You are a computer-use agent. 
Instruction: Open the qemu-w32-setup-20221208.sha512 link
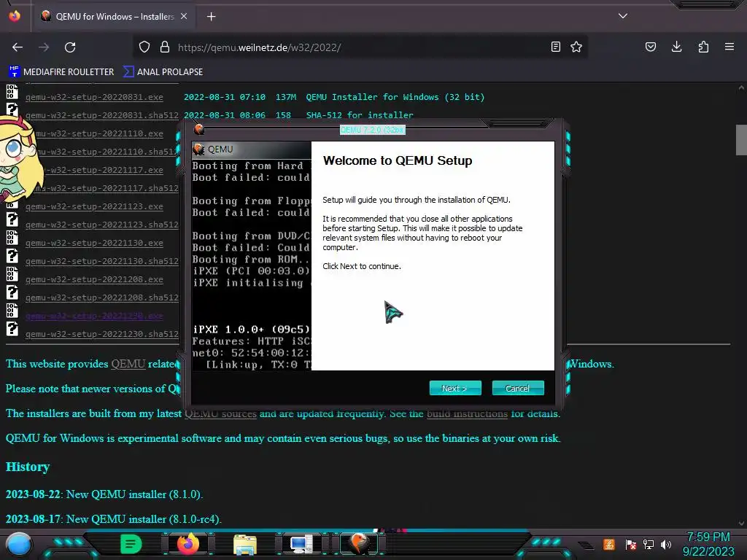(x=102, y=297)
